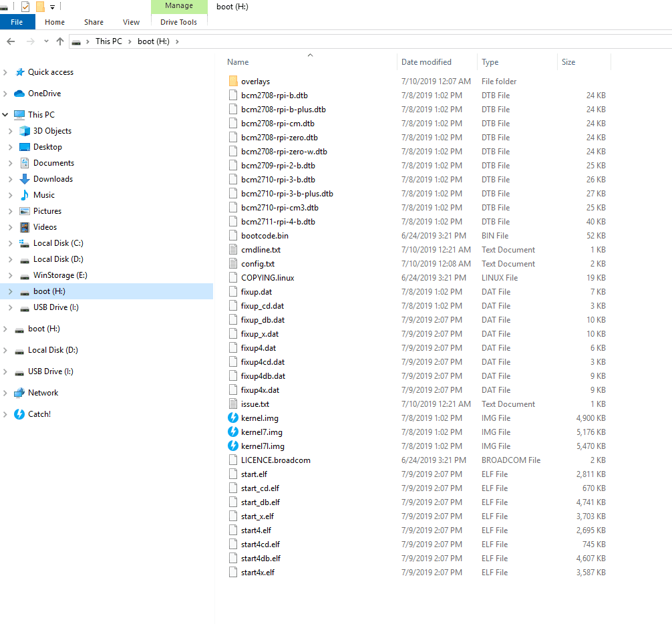Expand the Downloads tree node

click(x=11, y=179)
